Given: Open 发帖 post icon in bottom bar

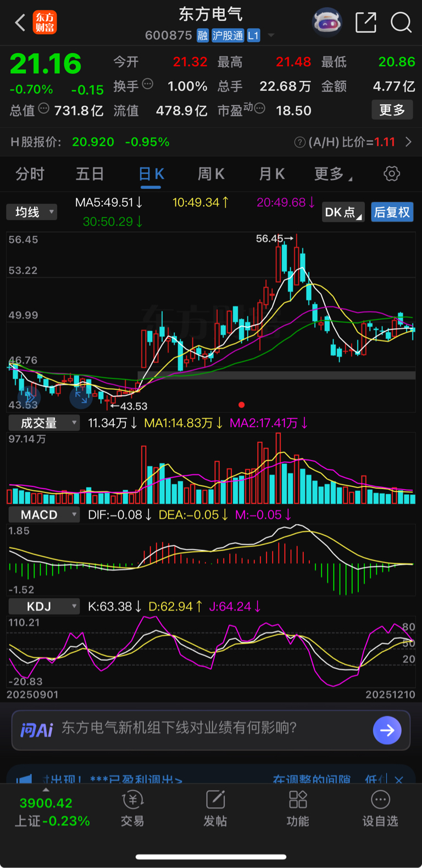Looking at the screenshot, I should coord(215,809).
